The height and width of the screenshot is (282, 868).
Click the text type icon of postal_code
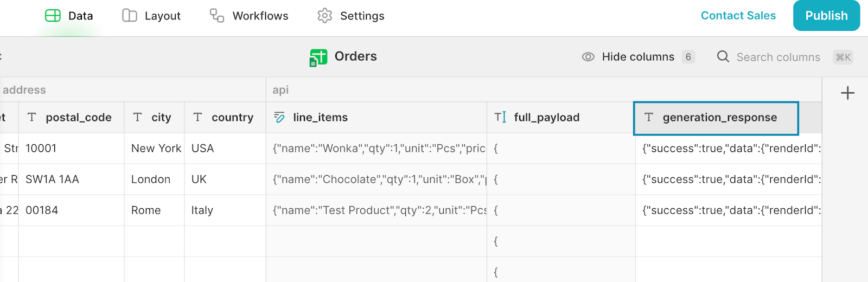click(x=32, y=117)
